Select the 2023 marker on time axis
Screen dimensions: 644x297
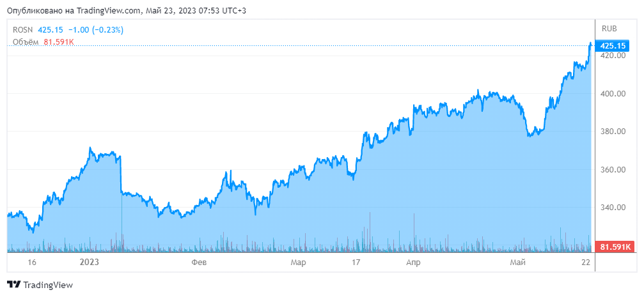click(90, 263)
